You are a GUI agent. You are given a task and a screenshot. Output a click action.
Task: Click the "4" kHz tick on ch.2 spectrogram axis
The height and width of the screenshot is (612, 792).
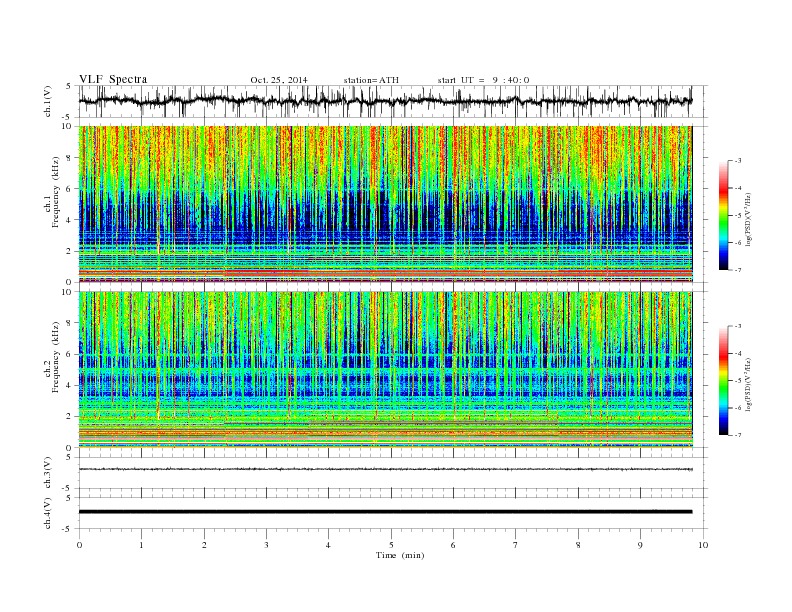tap(70, 385)
